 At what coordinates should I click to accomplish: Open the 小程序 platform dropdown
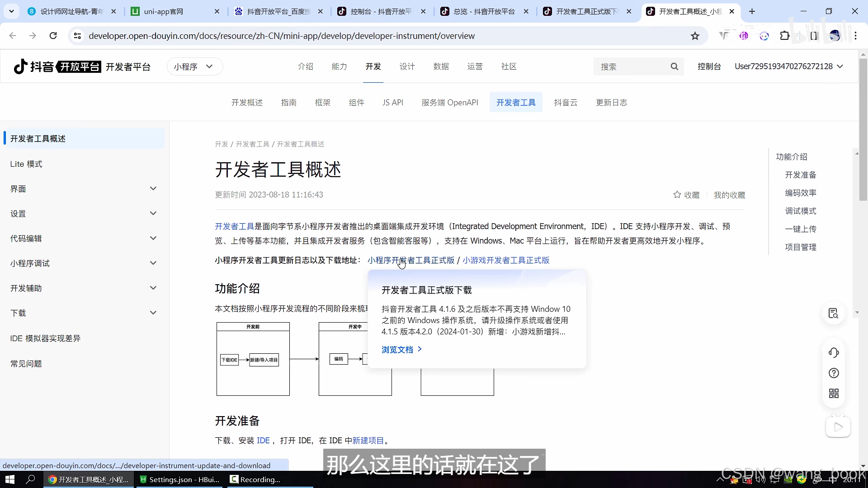pyautogui.click(x=195, y=66)
